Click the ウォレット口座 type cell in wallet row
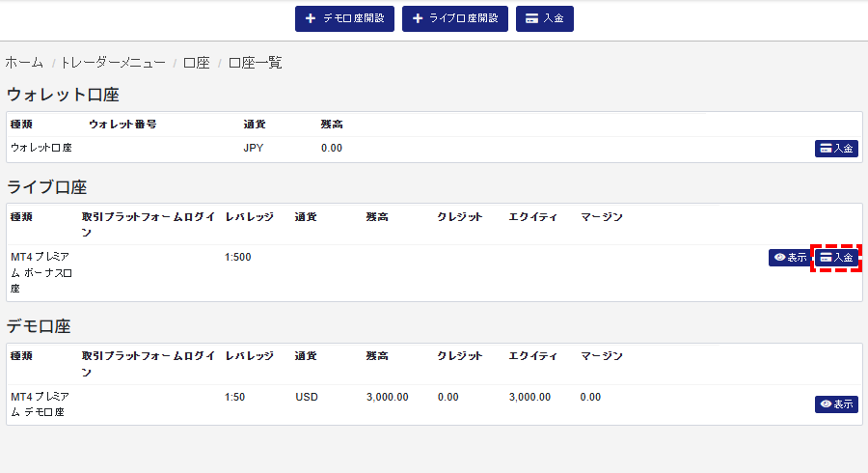The width and height of the screenshot is (868, 473). click(x=41, y=148)
